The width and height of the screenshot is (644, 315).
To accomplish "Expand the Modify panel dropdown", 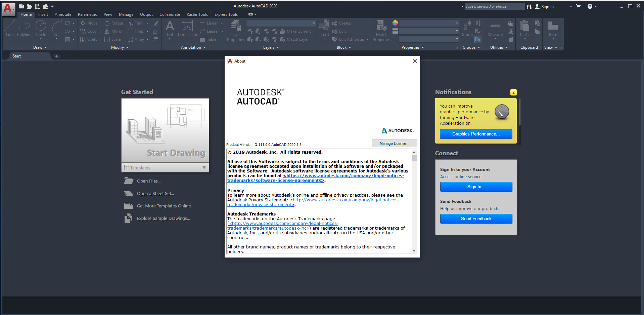I will 120,47.
